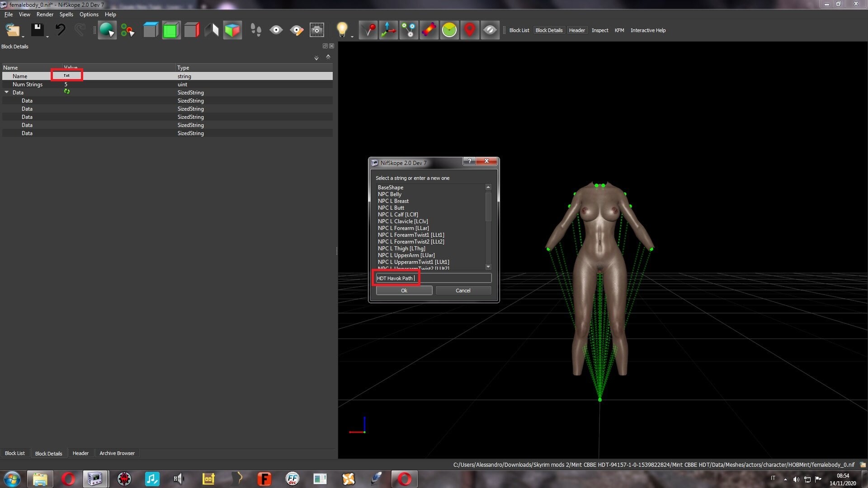Image resolution: width=868 pixels, height=488 pixels.
Task: Click the green round gauge icon
Action: [x=449, y=30]
